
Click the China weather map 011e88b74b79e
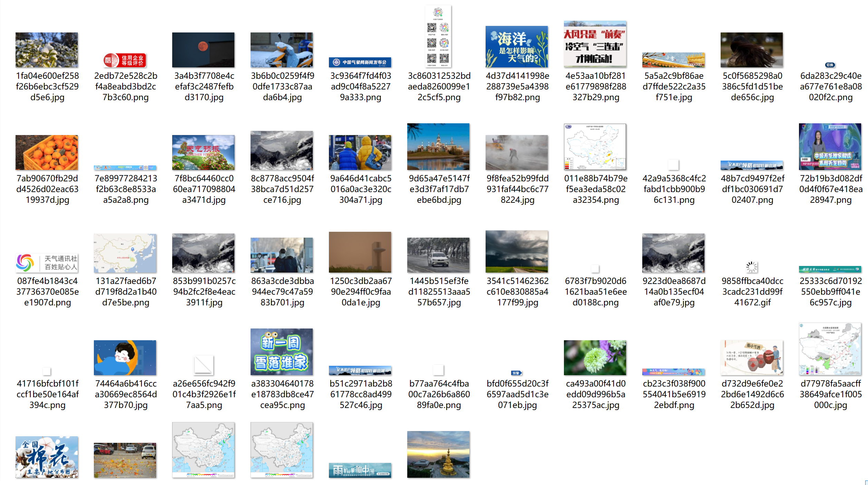pyautogui.click(x=595, y=147)
